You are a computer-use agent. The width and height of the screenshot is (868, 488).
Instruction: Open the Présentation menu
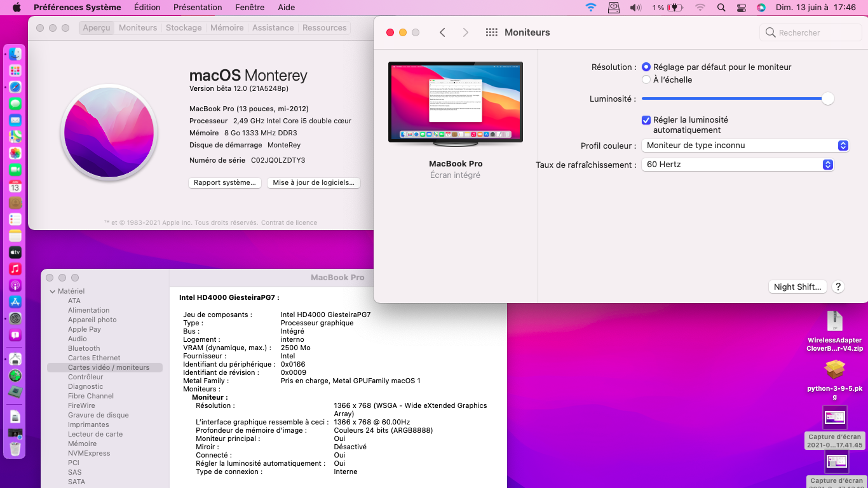coord(198,8)
